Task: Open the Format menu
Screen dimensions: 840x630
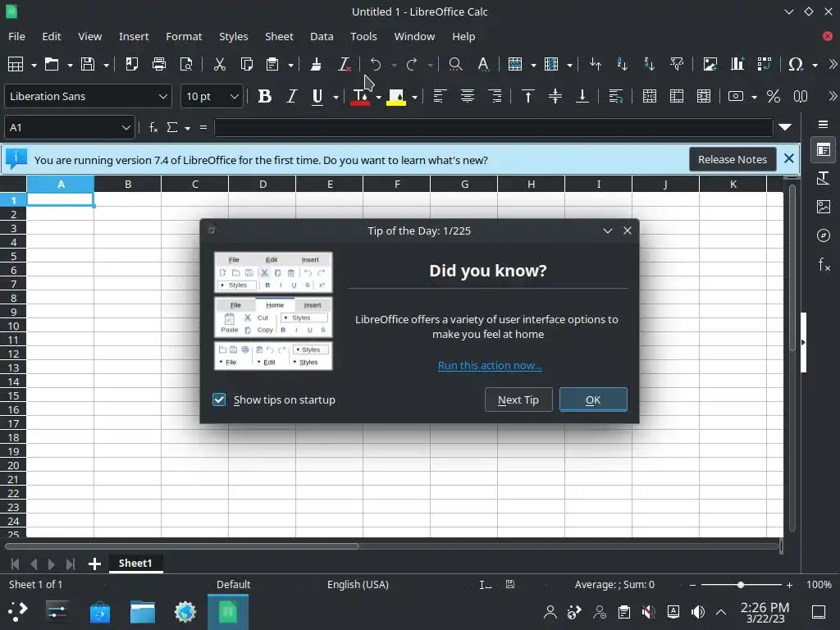Action: [x=184, y=36]
